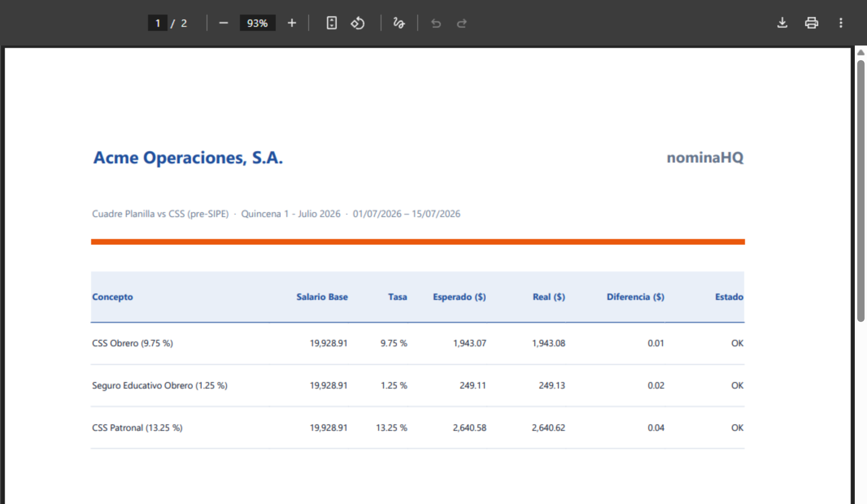Click the vertical scrollbar thumb
The height and width of the screenshot is (504, 867).
[860, 191]
